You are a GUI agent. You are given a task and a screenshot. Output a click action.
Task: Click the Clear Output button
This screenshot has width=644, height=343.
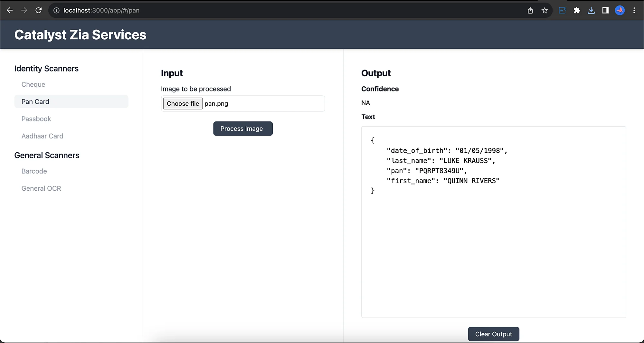coord(493,334)
